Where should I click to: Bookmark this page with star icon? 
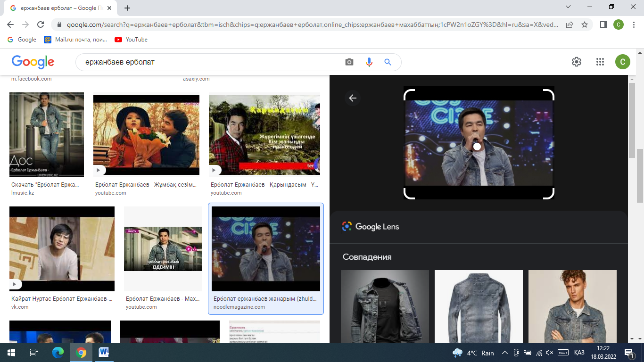[x=585, y=25]
